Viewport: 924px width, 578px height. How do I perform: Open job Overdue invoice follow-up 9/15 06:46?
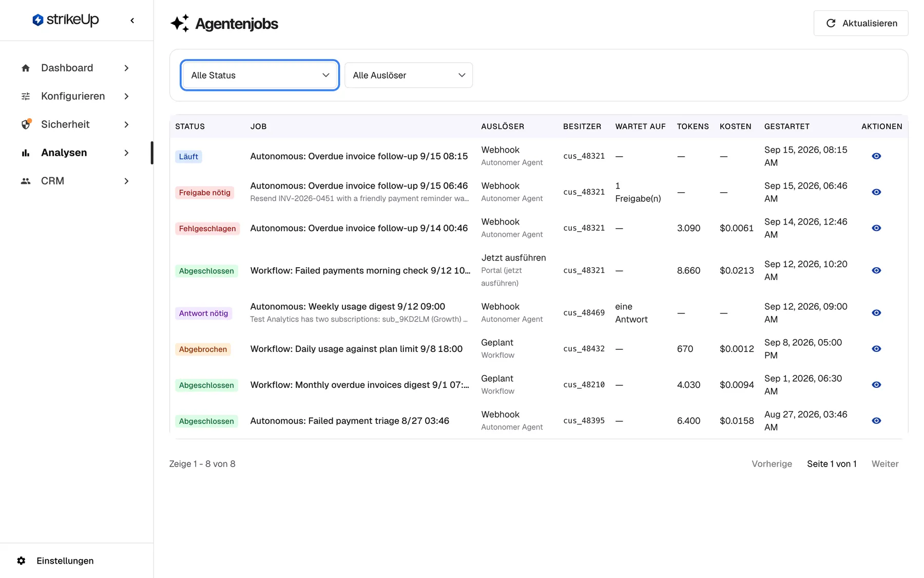pos(359,185)
